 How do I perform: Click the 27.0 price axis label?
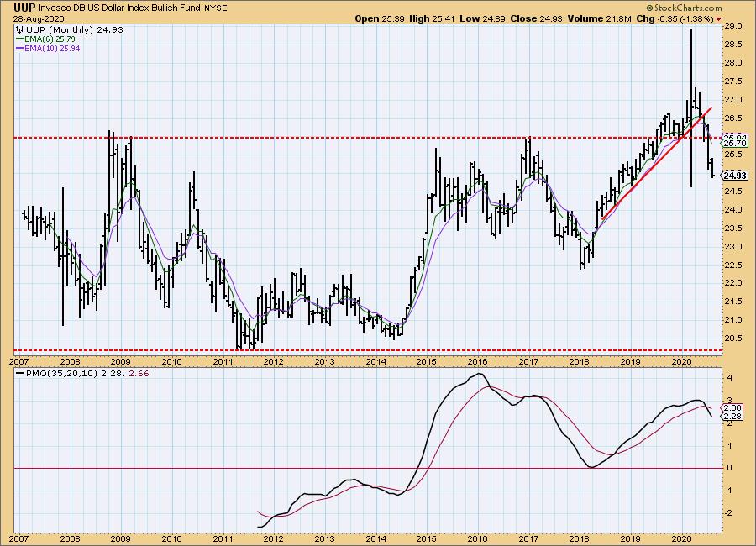[x=732, y=100]
